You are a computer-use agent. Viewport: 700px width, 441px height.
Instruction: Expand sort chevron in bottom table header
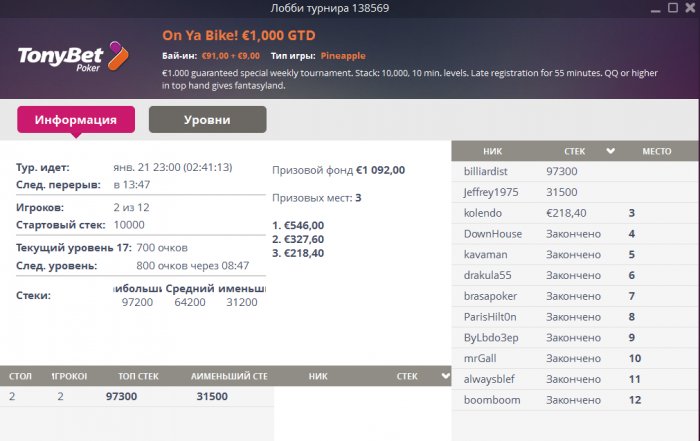(x=446, y=376)
